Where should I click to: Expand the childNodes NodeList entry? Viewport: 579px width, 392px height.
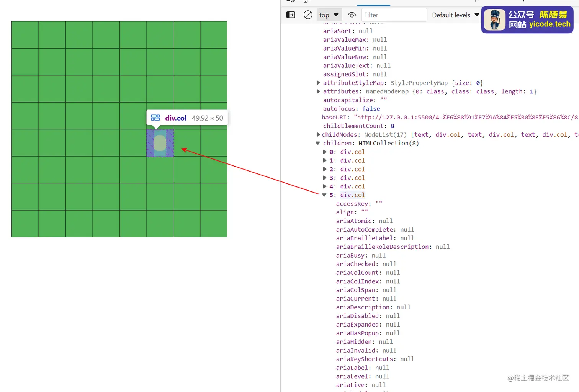tap(318, 134)
